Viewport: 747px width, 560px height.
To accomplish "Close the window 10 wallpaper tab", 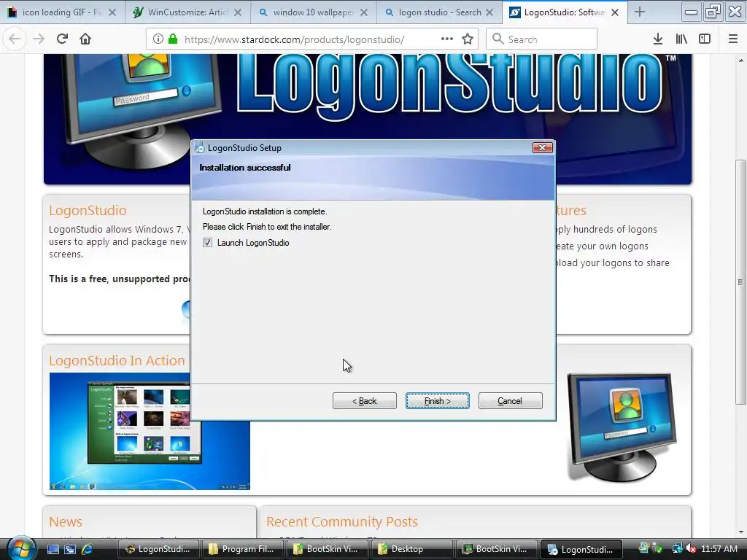I will [364, 12].
